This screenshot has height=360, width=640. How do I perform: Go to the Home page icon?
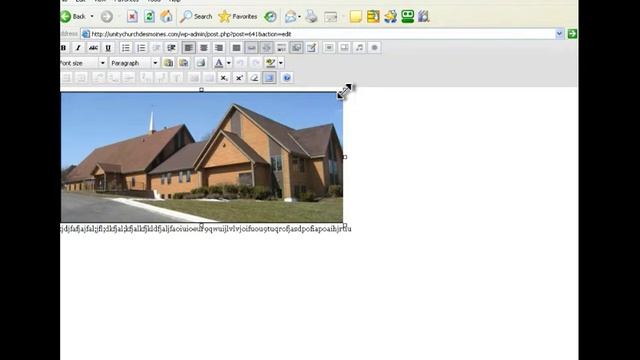(x=166, y=16)
